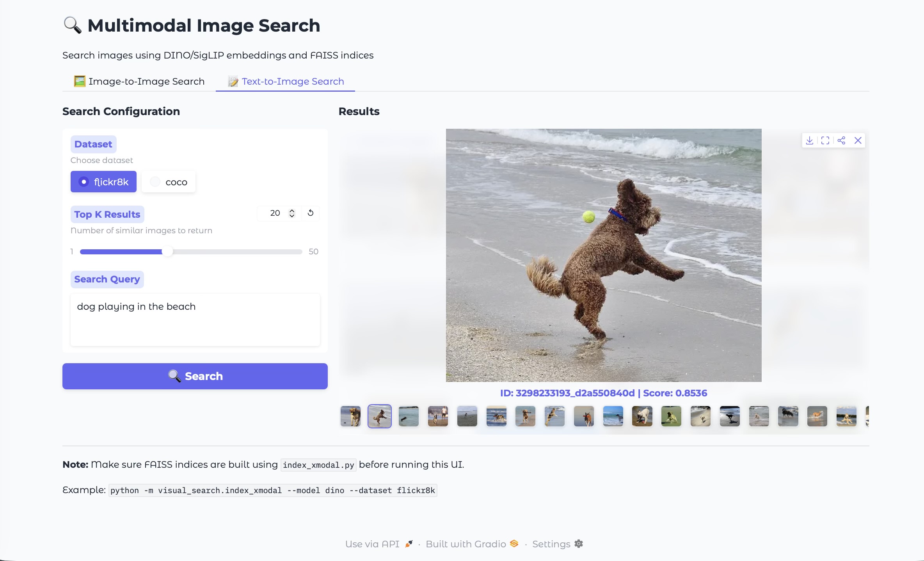Screen dimensions: 924x561
Task: Click the download icon on the result image
Action: tap(810, 140)
